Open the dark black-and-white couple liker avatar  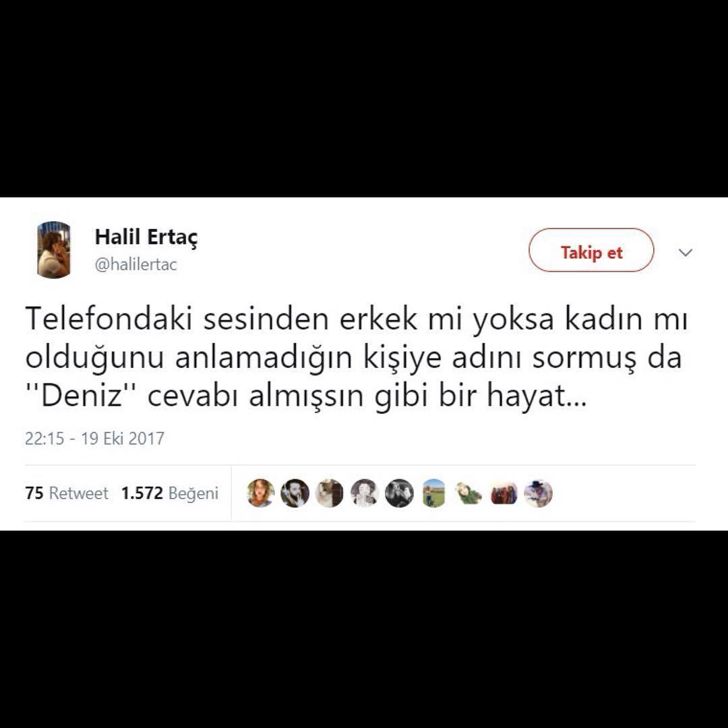click(x=399, y=493)
